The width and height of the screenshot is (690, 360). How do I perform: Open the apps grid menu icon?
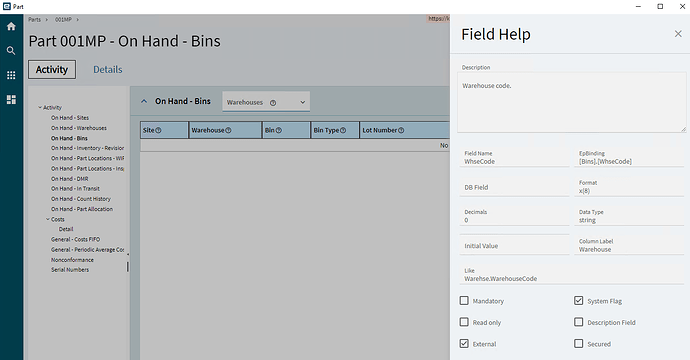[11, 75]
